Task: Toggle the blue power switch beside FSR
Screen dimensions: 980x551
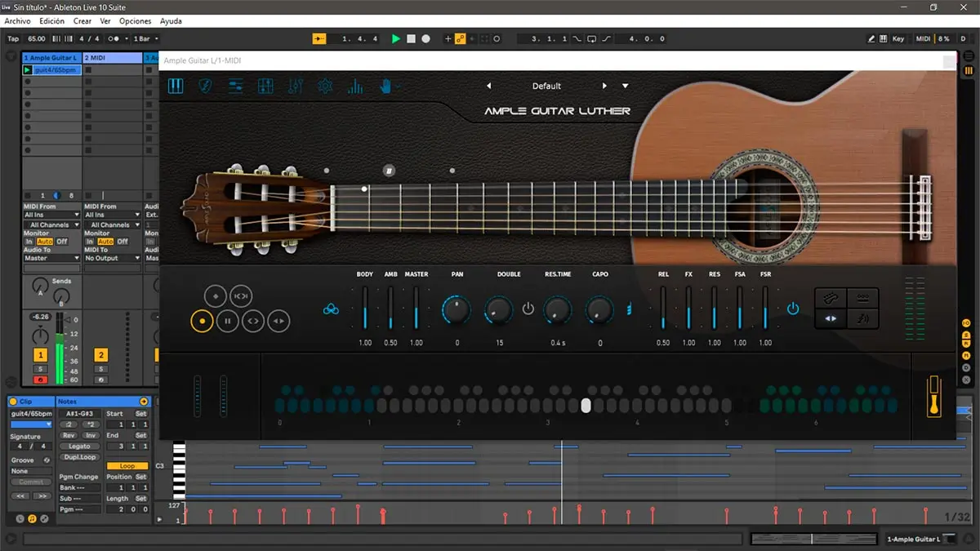Action: pyautogui.click(x=793, y=309)
